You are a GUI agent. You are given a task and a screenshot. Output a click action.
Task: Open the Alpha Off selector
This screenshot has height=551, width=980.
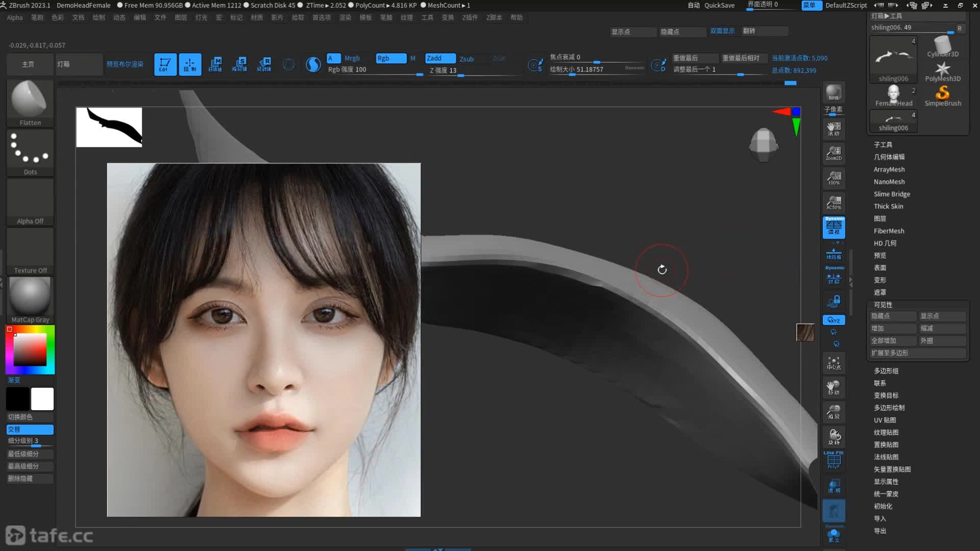click(30, 202)
